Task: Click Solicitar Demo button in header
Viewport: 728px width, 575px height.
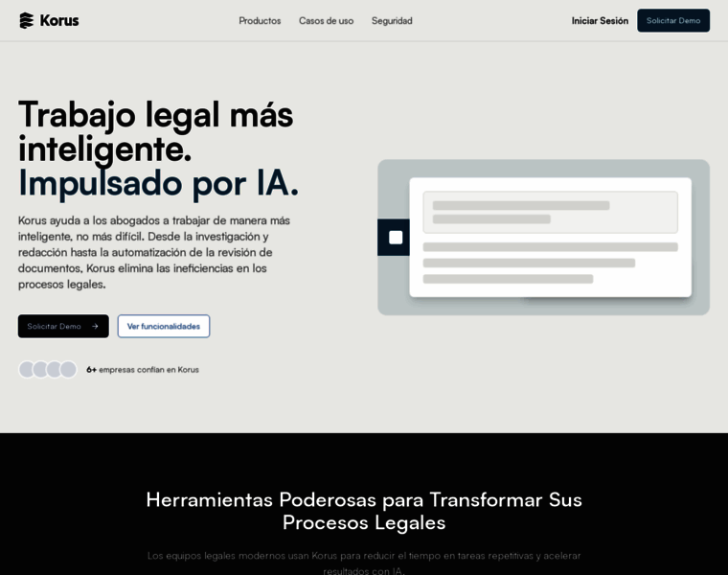Action: tap(673, 20)
